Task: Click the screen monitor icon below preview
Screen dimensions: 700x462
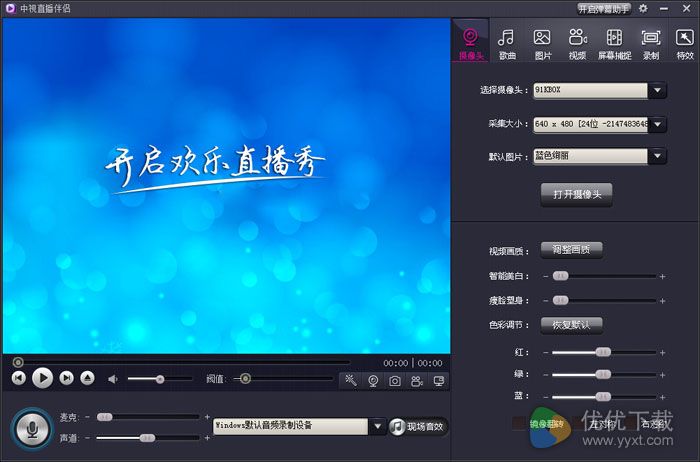Action: coord(439,381)
